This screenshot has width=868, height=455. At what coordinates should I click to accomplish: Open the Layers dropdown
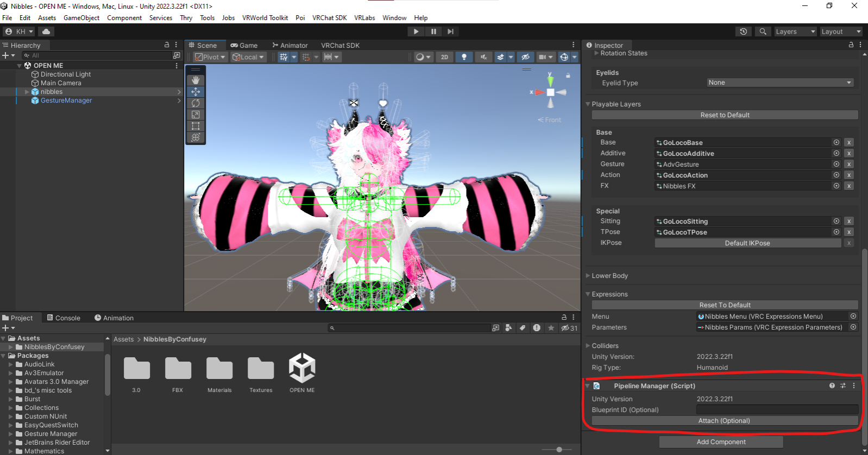point(795,31)
